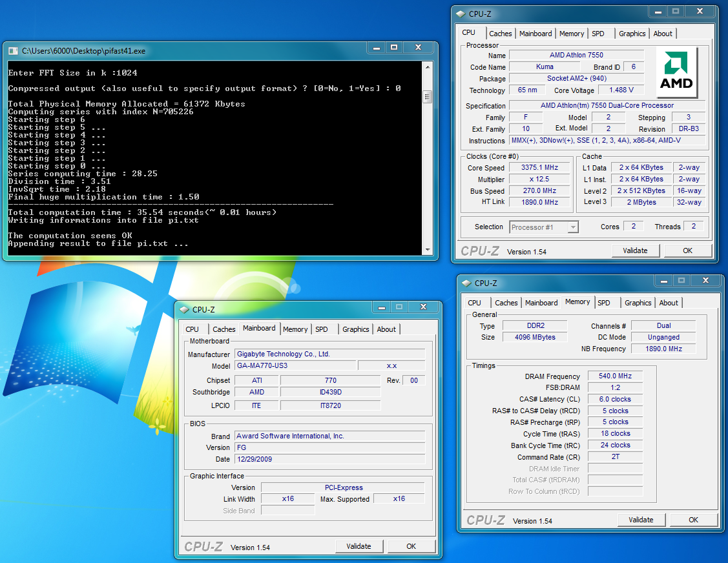Open the SPD tab in the top CPU-Z window
The height and width of the screenshot is (563, 728).
coord(598,34)
